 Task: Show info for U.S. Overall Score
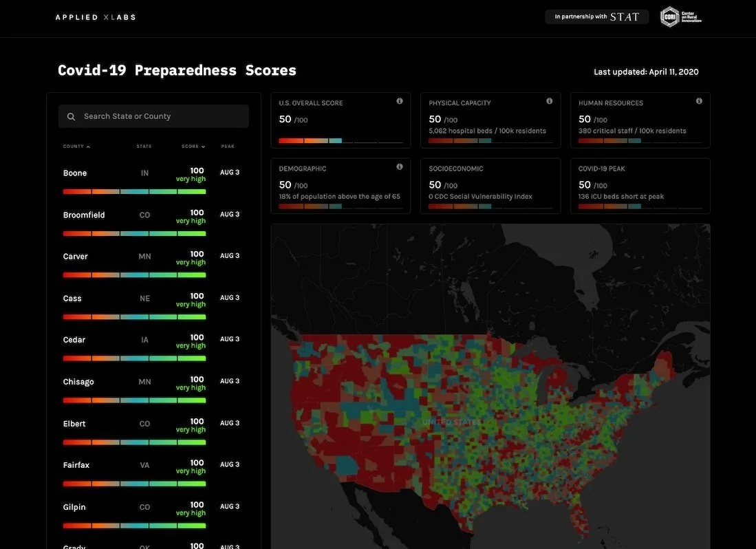click(x=400, y=101)
